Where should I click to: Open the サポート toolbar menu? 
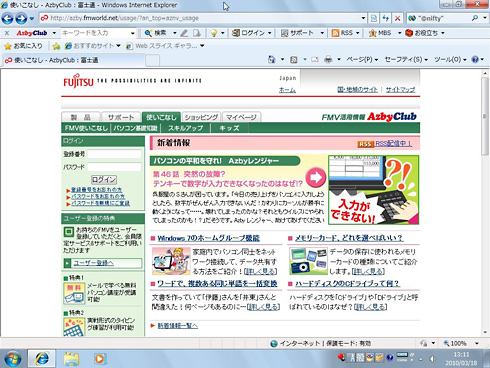[x=302, y=33]
